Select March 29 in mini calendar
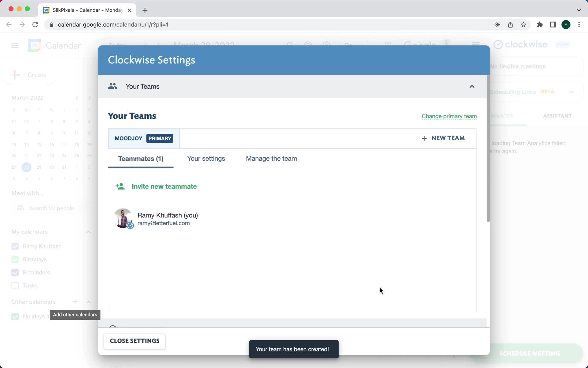Screen dimensions: 588x368 39,167
